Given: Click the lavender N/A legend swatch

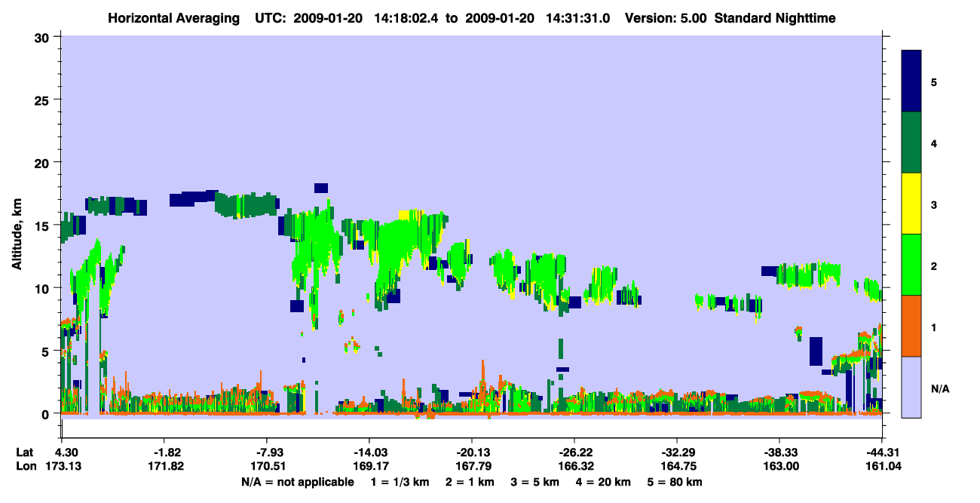Looking at the screenshot, I should pyautogui.click(x=911, y=387).
